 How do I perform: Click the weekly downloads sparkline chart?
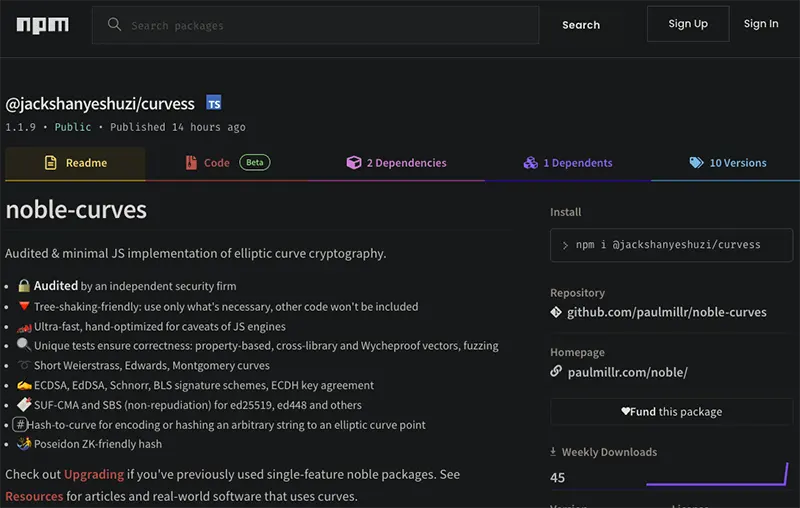point(717,475)
